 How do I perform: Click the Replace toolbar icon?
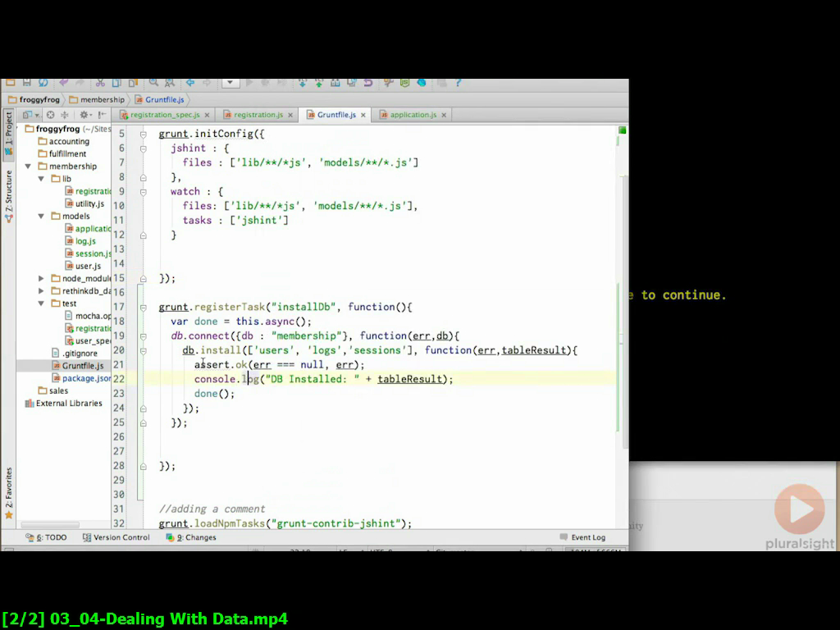point(170,83)
